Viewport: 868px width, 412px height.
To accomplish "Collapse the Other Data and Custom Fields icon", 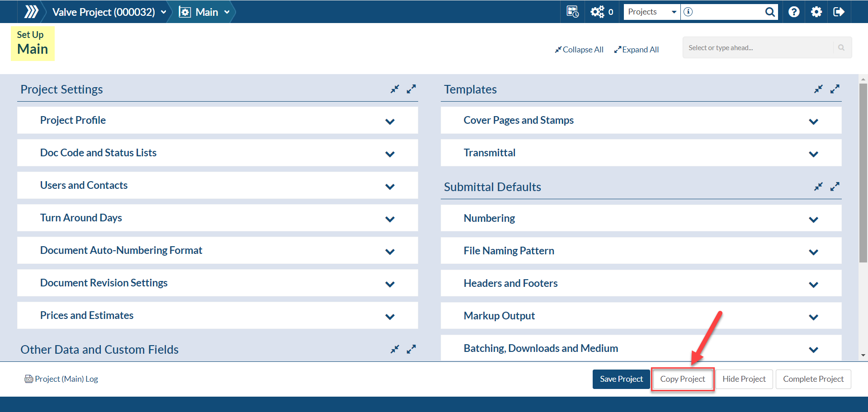I will 395,349.
